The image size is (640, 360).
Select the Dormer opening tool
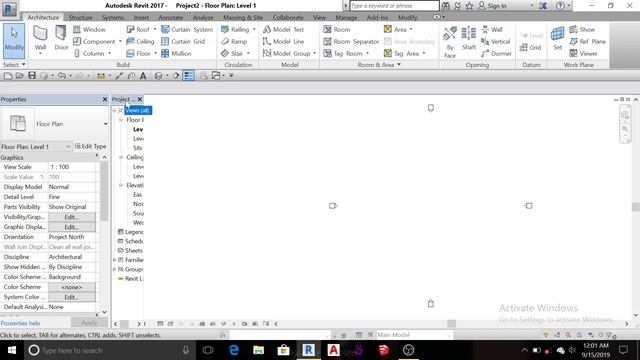point(496,53)
